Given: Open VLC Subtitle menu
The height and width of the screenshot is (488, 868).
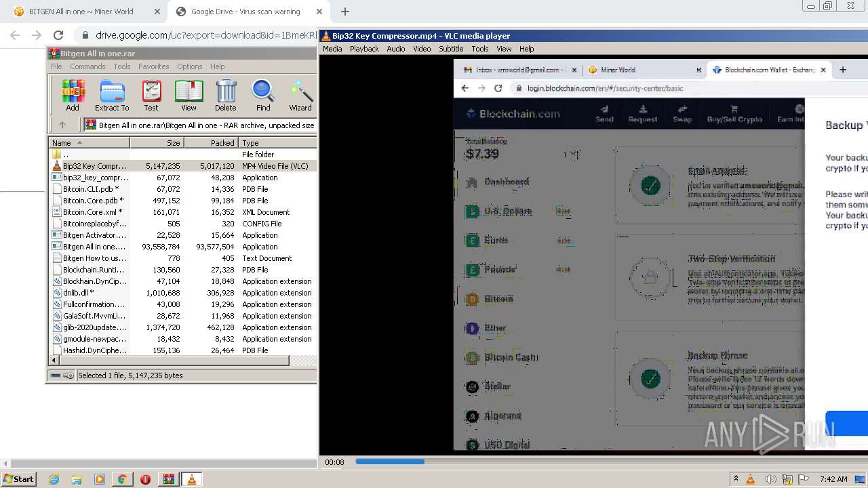Looking at the screenshot, I should [451, 49].
